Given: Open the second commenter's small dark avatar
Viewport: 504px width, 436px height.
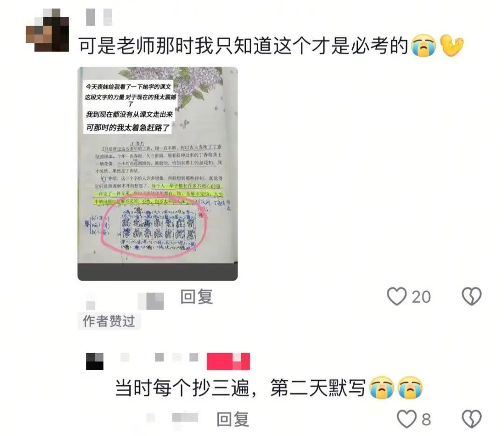Looking at the screenshot, I should 95,361.
